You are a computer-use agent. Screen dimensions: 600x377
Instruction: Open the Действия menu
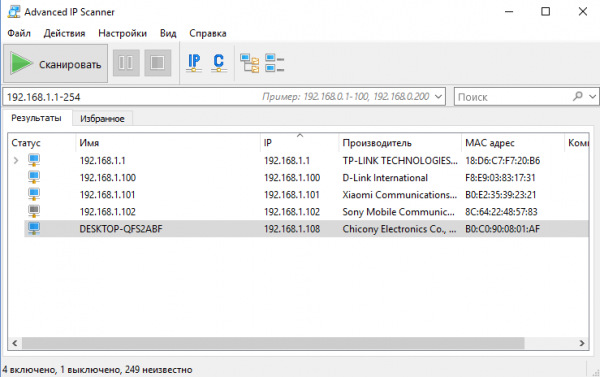[x=64, y=33]
